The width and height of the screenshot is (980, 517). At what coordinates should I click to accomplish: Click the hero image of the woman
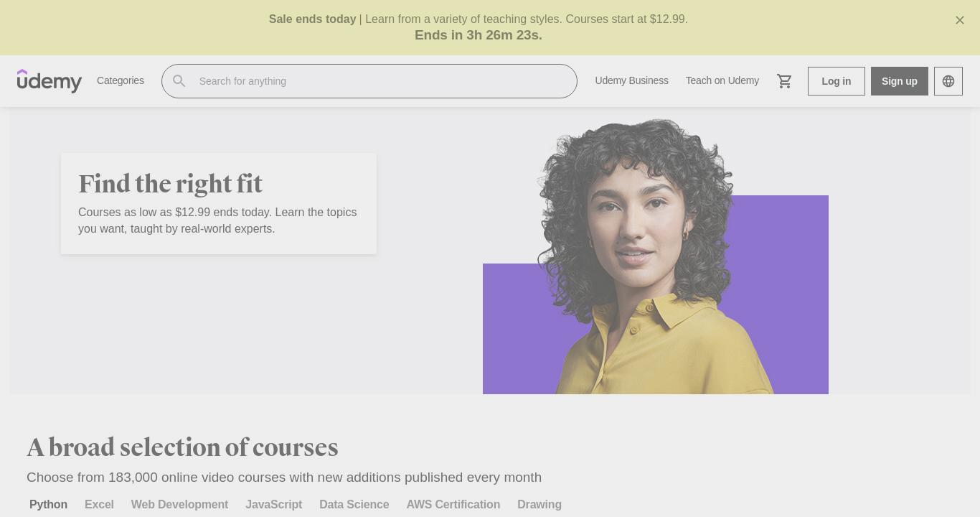[656, 256]
